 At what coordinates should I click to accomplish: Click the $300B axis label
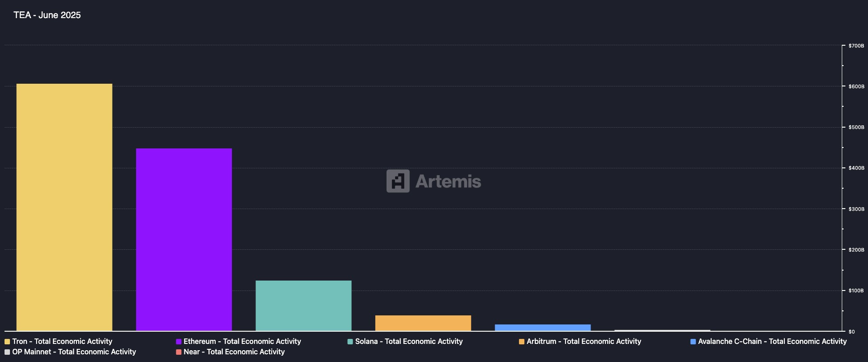[856, 209]
